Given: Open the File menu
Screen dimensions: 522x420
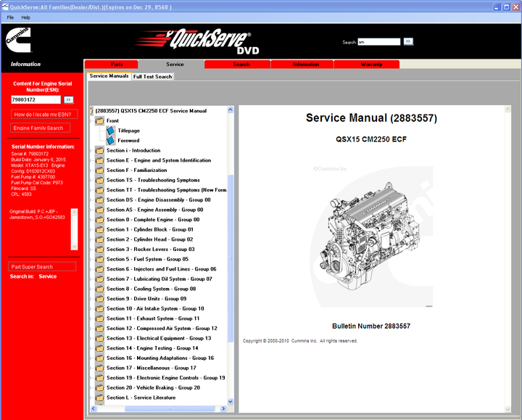Looking at the screenshot, I should [x=10, y=17].
